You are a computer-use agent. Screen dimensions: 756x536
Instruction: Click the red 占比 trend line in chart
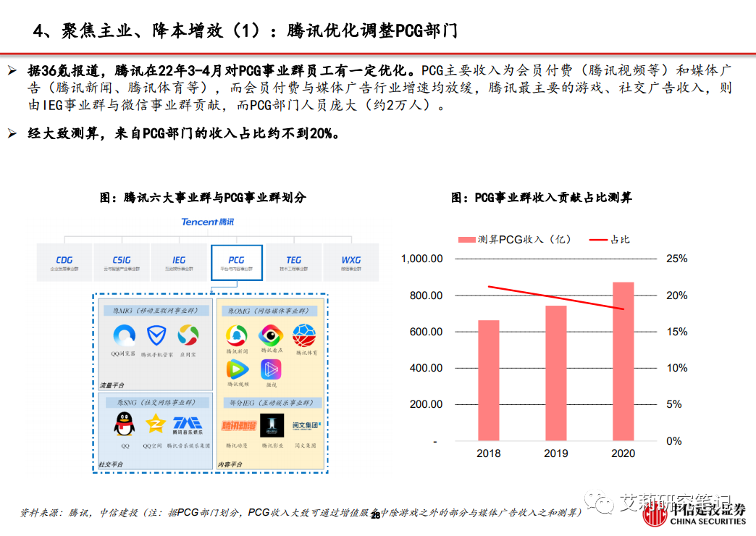556,298
